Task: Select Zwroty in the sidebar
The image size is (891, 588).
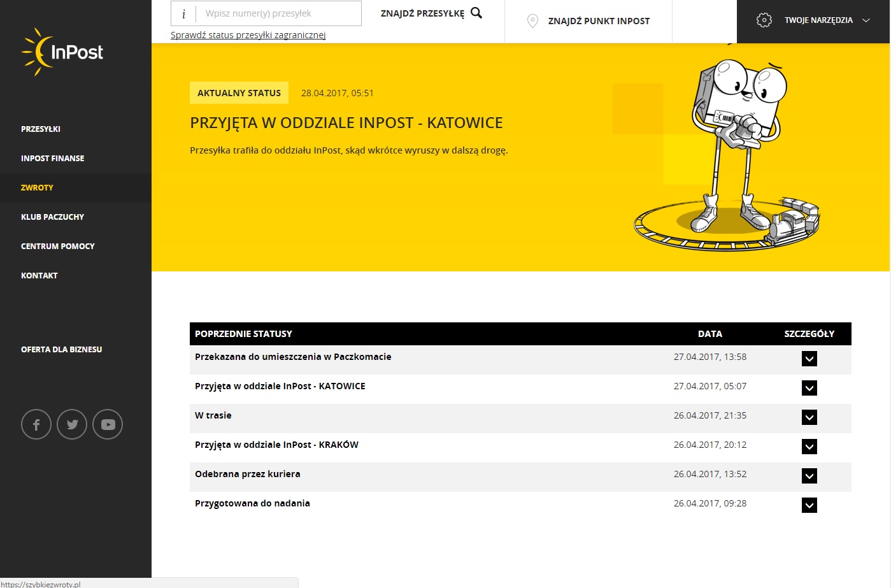Action: (x=37, y=188)
